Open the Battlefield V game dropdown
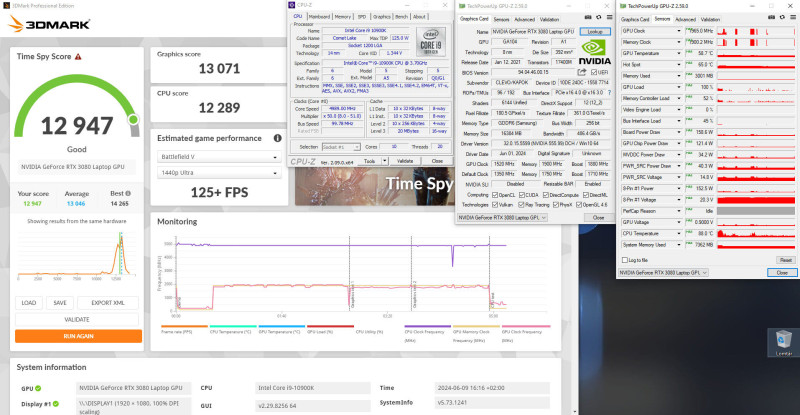Image resolution: width=800 pixels, height=415 pixels. [219, 157]
